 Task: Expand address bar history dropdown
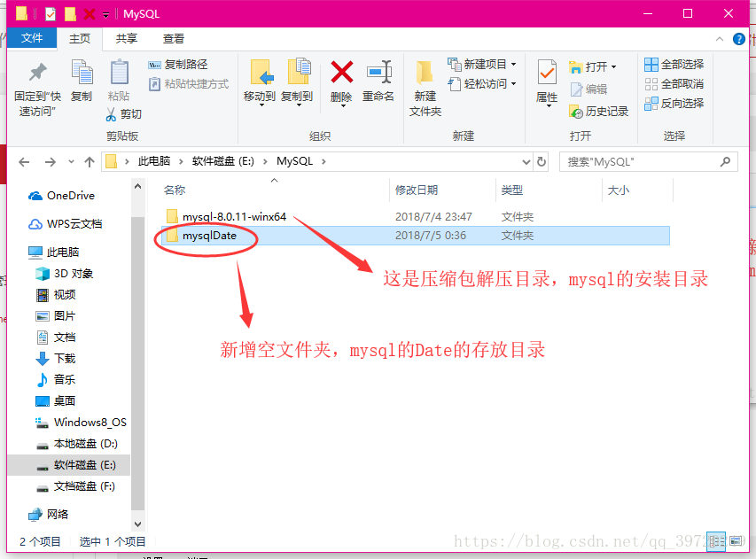[x=526, y=162]
